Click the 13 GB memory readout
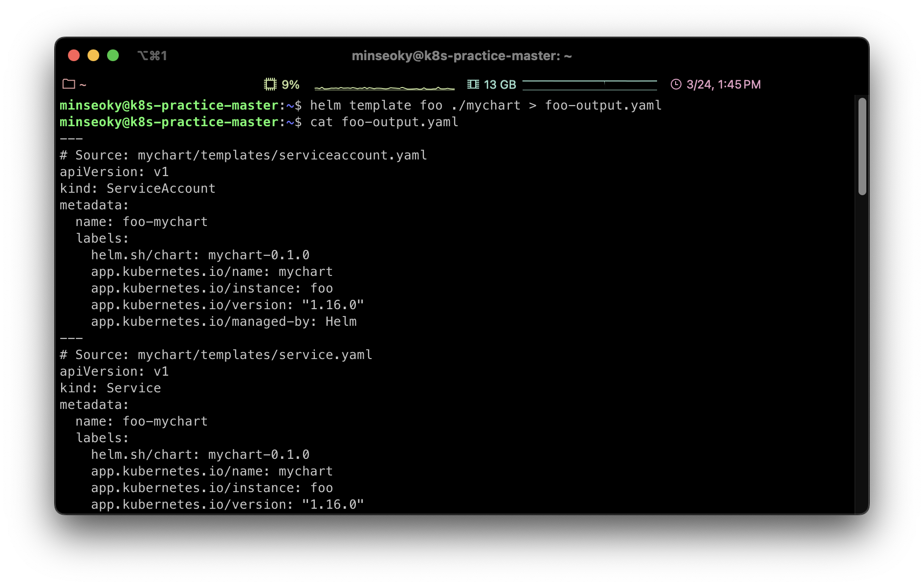This screenshot has height=587, width=924. [500, 85]
